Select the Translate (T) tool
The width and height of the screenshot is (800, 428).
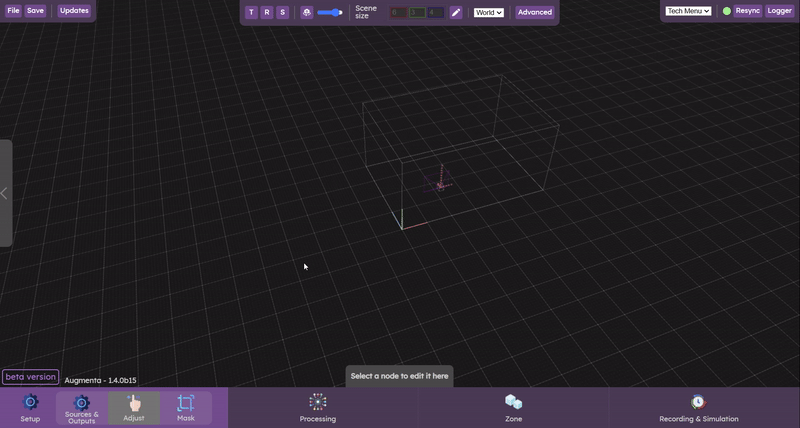coord(251,12)
